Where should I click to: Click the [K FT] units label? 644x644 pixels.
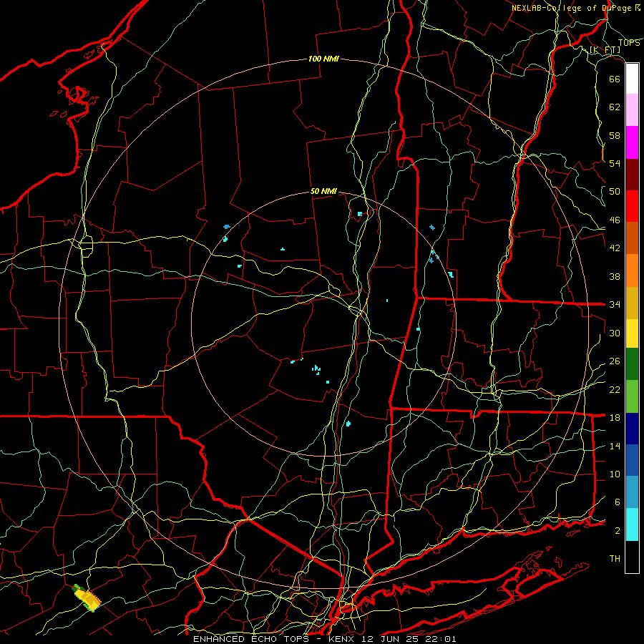click(605, 49)
